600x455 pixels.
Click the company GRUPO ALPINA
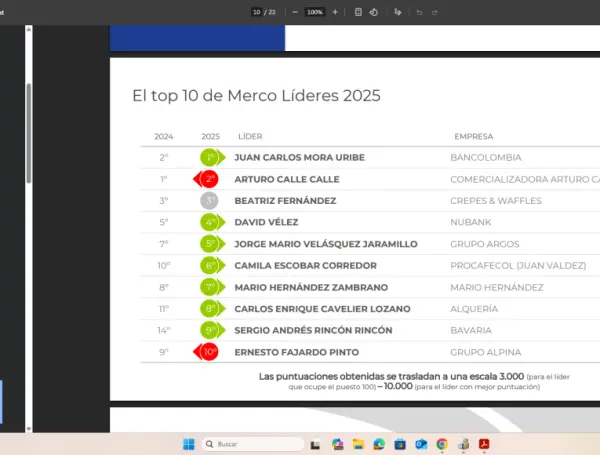coord(486,352)
